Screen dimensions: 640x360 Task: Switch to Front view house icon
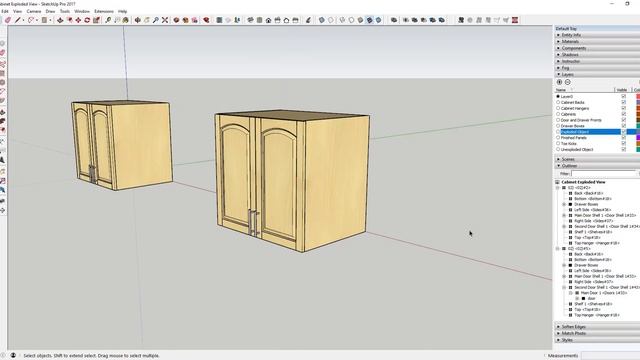coord(268,20)
